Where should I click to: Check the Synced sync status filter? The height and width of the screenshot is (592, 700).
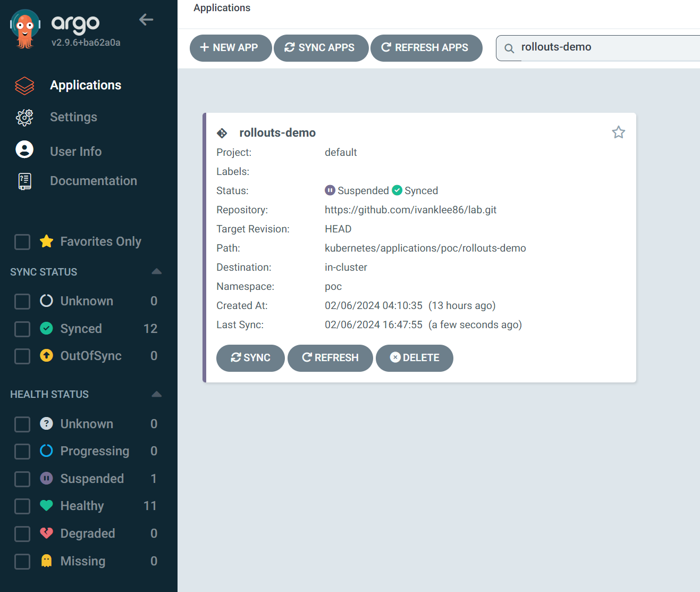click(x=22, y=329)
